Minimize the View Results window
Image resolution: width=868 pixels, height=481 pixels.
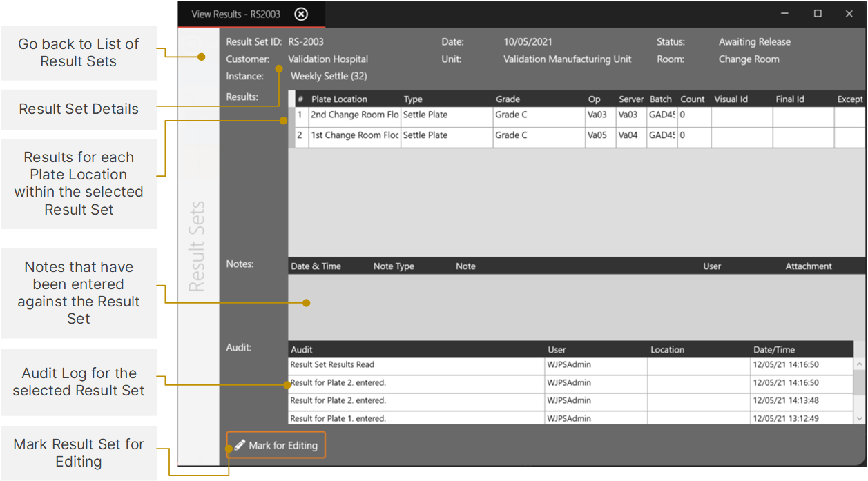pos(785,14)
